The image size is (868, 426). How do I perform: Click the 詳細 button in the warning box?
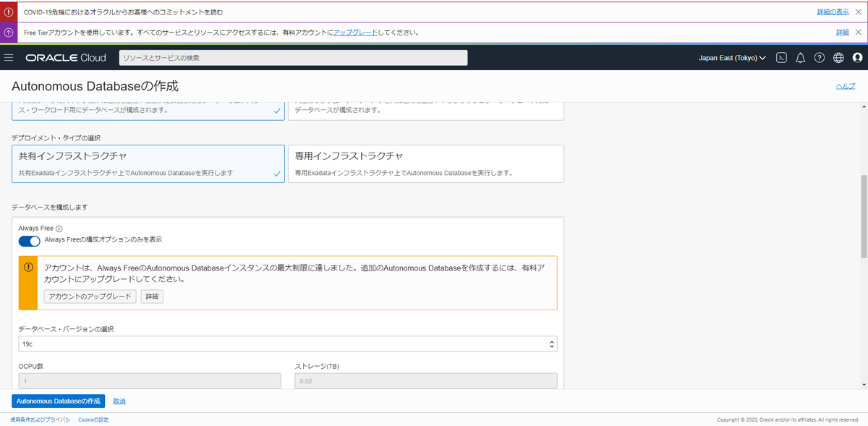(152, 297)
